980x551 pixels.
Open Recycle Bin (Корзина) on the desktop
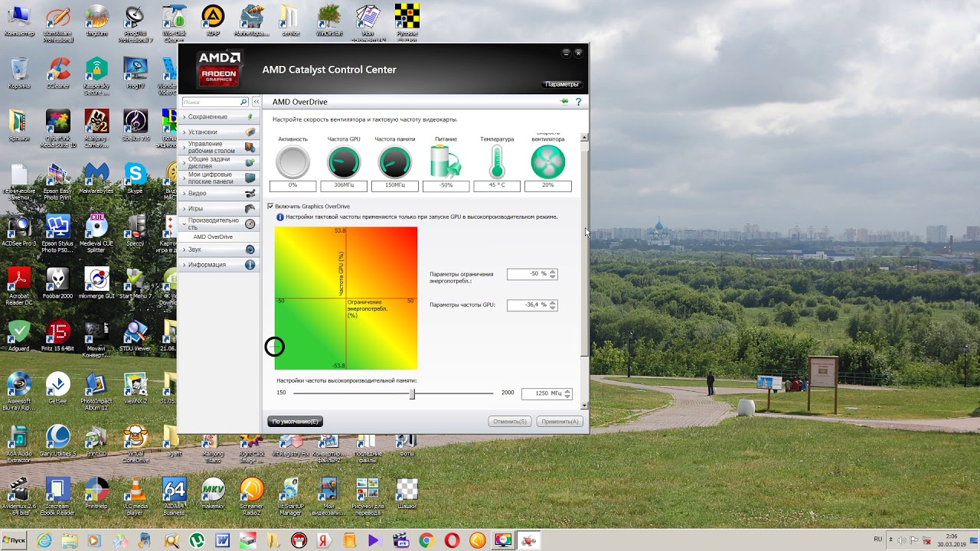(x=19, y=73)
